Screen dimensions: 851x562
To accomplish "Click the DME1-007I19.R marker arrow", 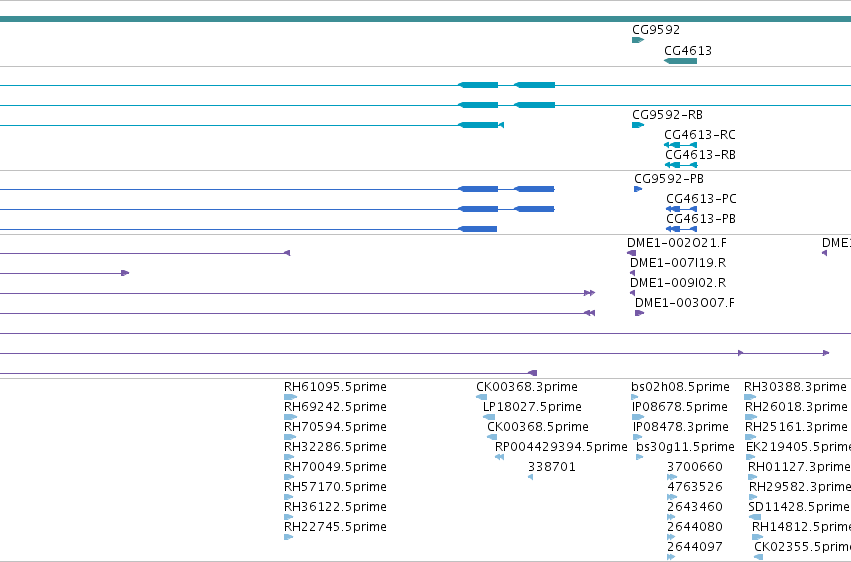I will 632,273.
